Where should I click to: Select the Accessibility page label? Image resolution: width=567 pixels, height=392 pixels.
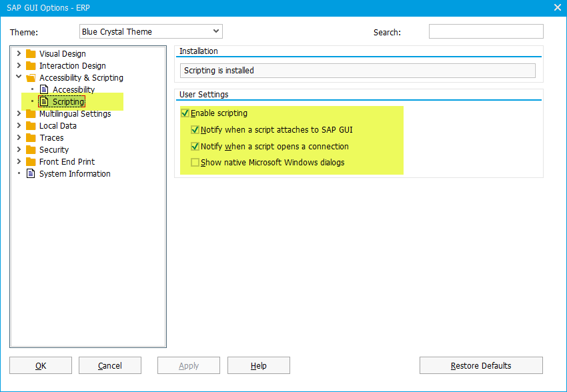74,89
